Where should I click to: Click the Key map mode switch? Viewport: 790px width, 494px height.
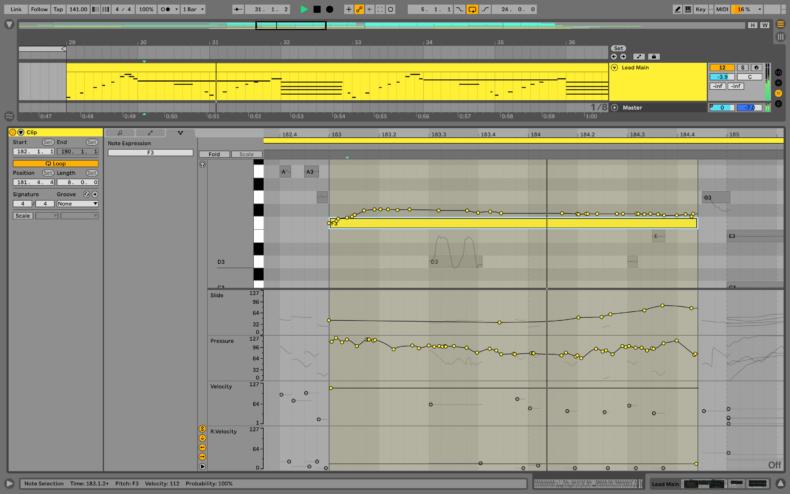click(700, 9)
